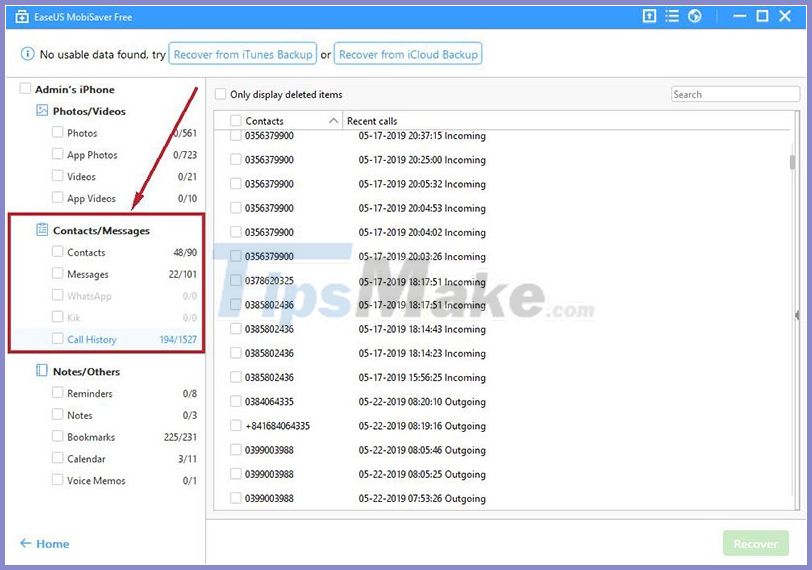
Task: Click Recover from iTunes Backup button
Action: click(x=243, y=54)
